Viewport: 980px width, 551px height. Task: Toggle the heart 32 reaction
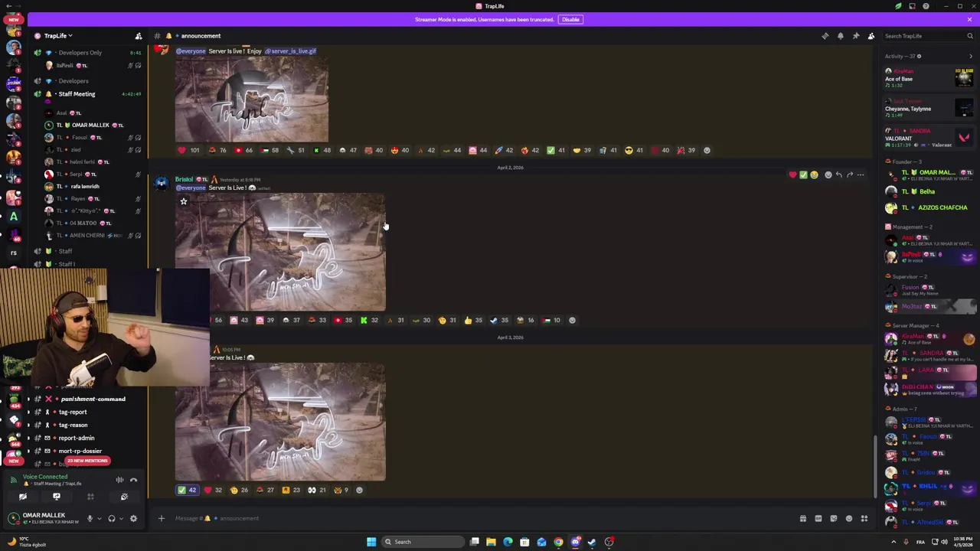[214, 490]
